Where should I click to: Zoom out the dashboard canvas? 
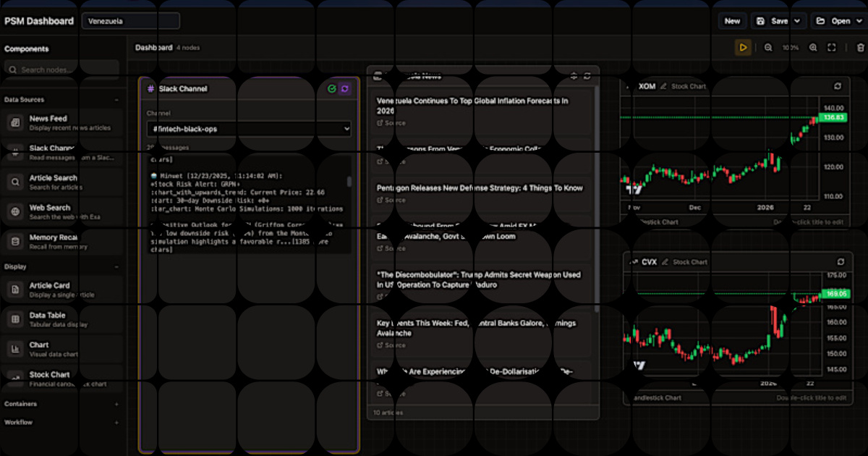point(768,48)
